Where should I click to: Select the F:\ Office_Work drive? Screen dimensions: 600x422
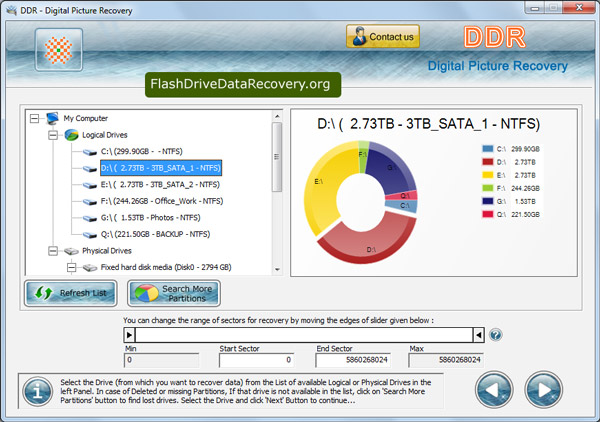click(162, 201)
